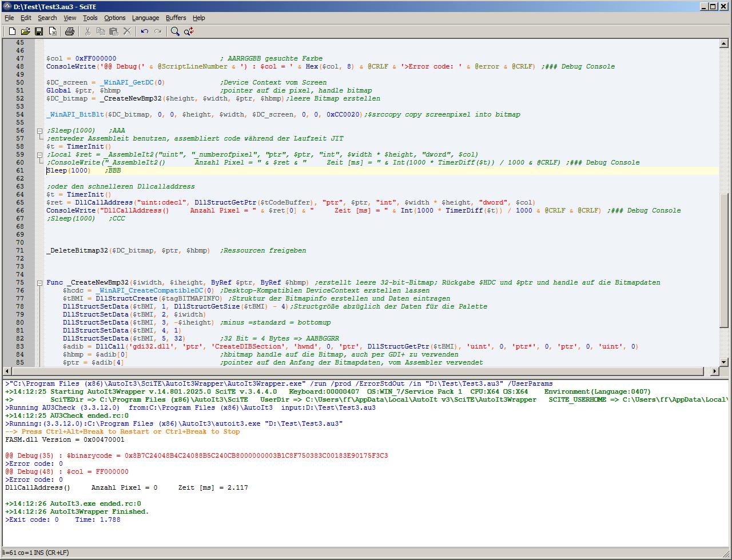Print the document with the printer icon

70,31
